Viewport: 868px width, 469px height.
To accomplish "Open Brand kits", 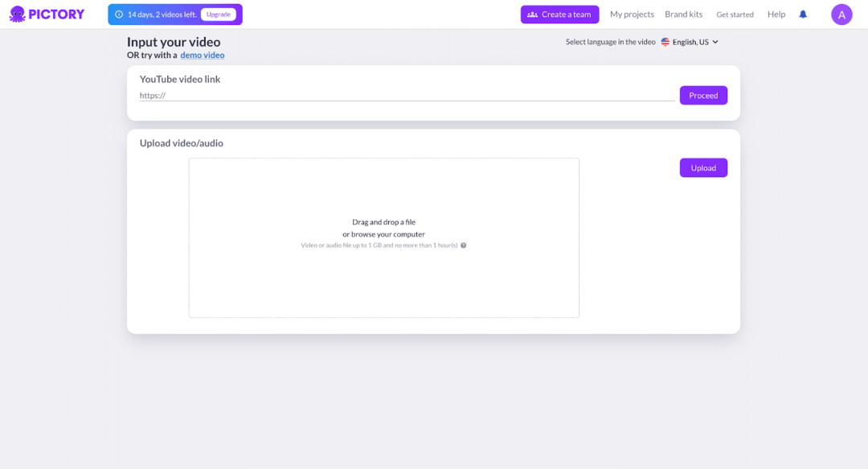I will tap(684, 14).
